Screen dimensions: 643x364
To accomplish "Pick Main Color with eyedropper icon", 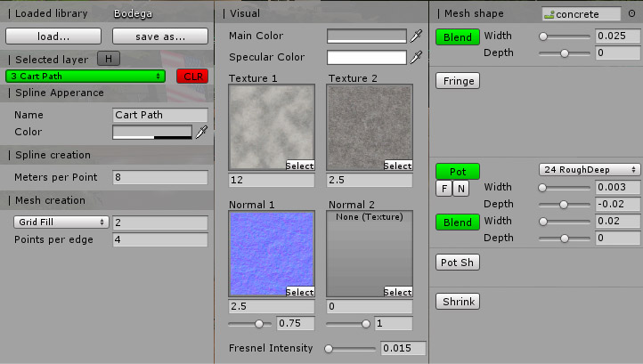I will tap(416, 36).
